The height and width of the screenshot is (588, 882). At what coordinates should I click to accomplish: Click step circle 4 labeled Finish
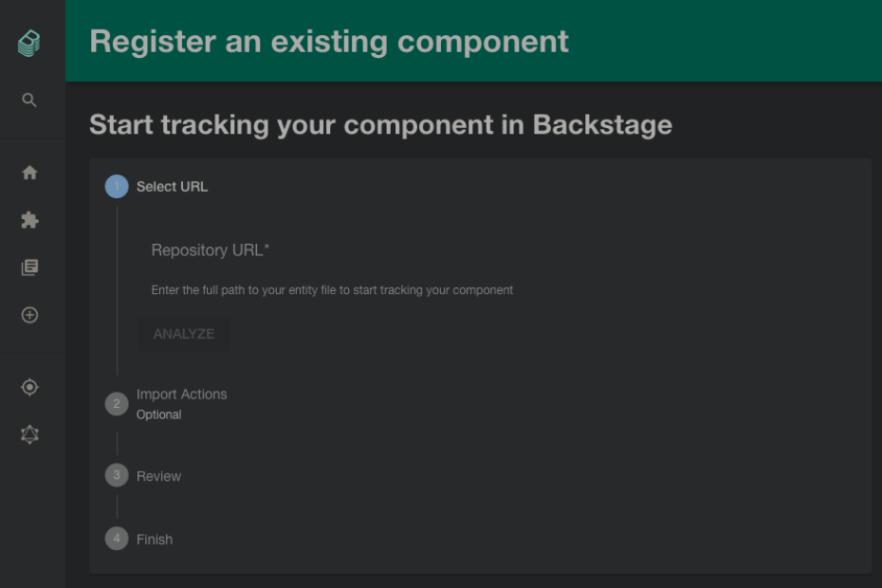116,539
